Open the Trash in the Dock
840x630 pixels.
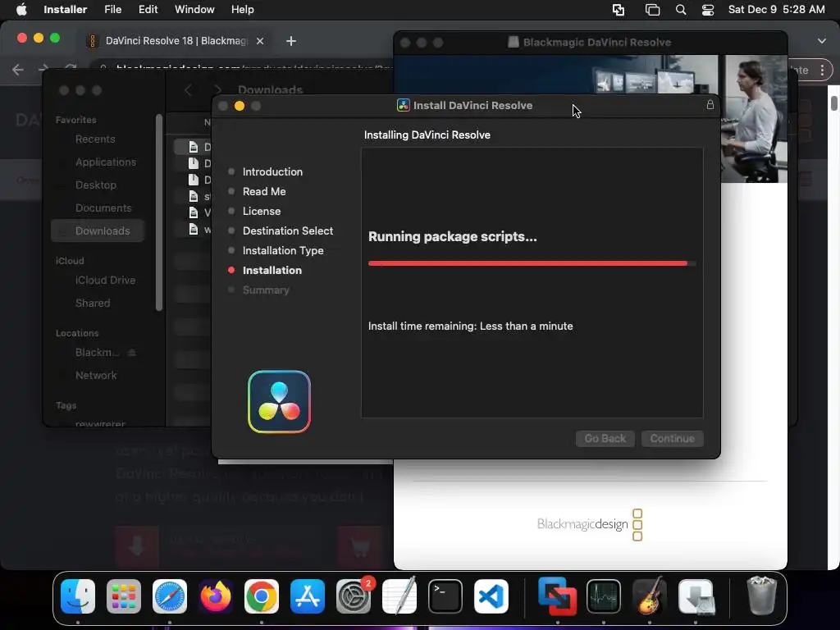pyautogui.click(x=761, y=596)
